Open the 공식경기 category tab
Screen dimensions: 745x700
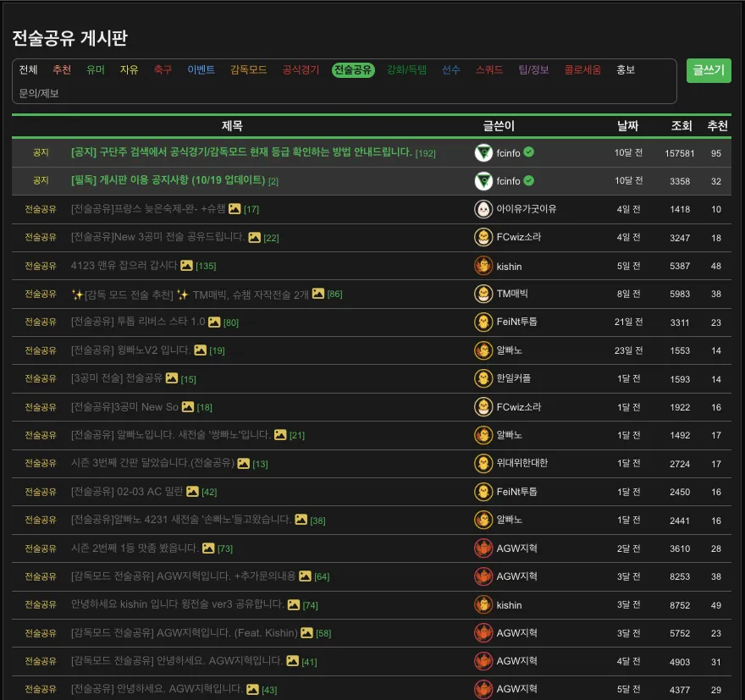301,70
